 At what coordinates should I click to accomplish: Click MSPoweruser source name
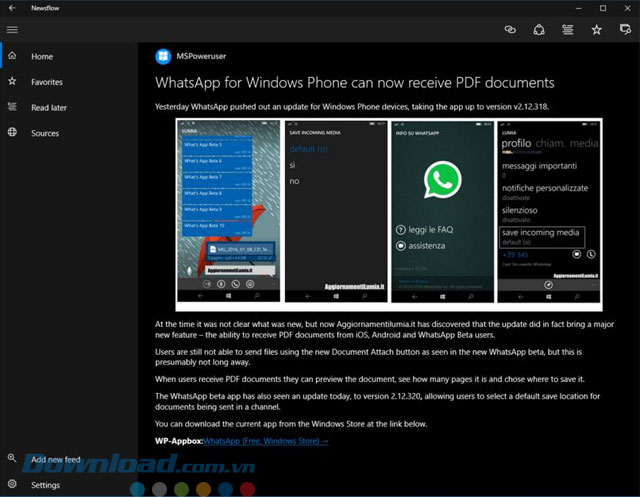201,56
